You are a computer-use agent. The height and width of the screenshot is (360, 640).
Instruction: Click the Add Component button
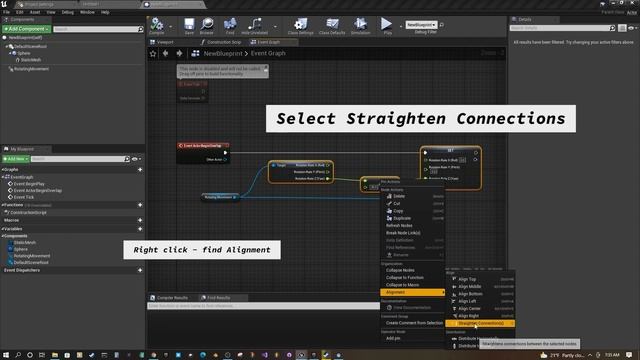(x=26, y=29)
